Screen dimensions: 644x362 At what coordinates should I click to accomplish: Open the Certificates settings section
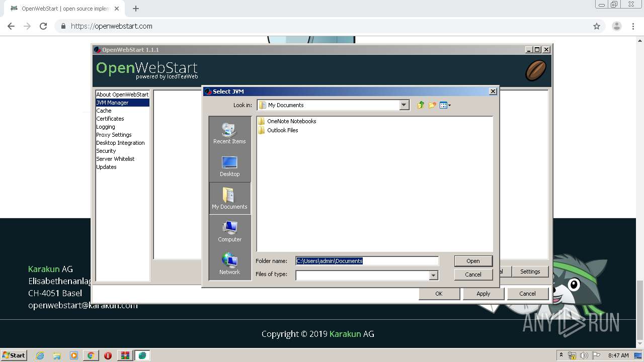click(x=122, y=119)
